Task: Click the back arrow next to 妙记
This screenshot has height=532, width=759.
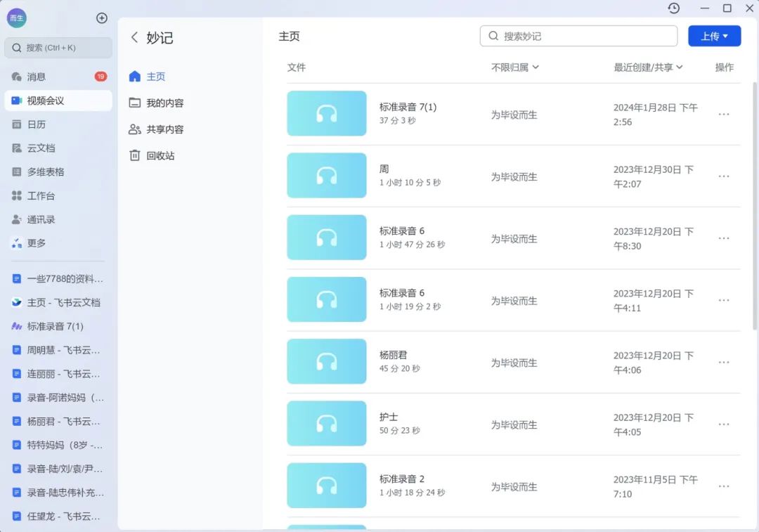Action: 134,38
